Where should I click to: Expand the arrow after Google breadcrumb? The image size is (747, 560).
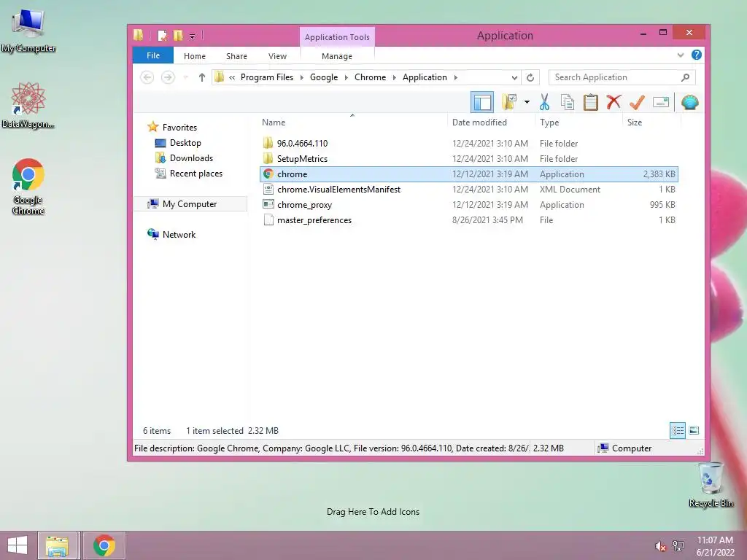[347, 77]
